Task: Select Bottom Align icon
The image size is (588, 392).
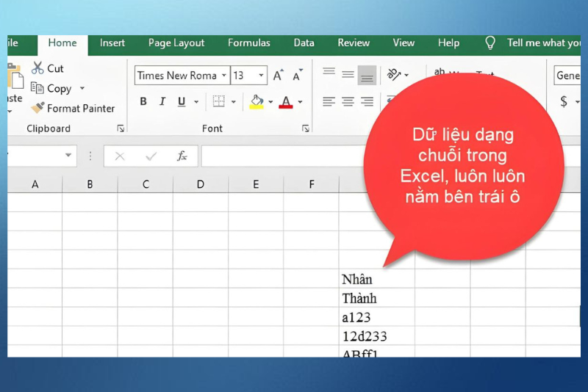Action: 367,75
